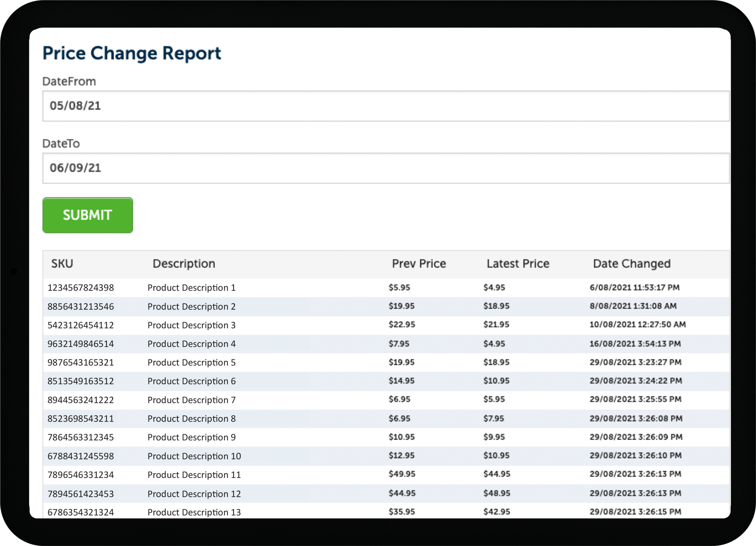Select the Product Description 10 row

(386, 456)
